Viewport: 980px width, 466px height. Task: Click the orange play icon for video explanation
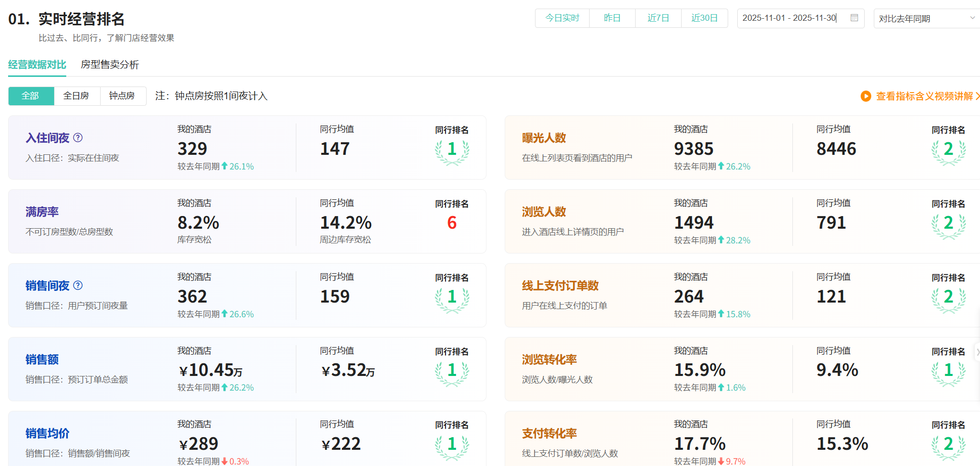(x=866, y=96)
